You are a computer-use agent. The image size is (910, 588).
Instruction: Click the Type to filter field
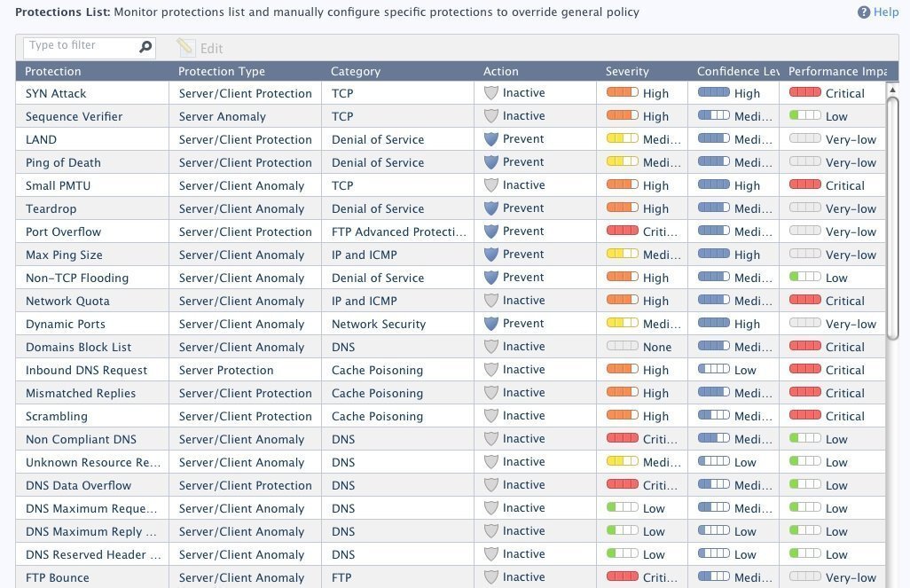(x=80, y=46)
